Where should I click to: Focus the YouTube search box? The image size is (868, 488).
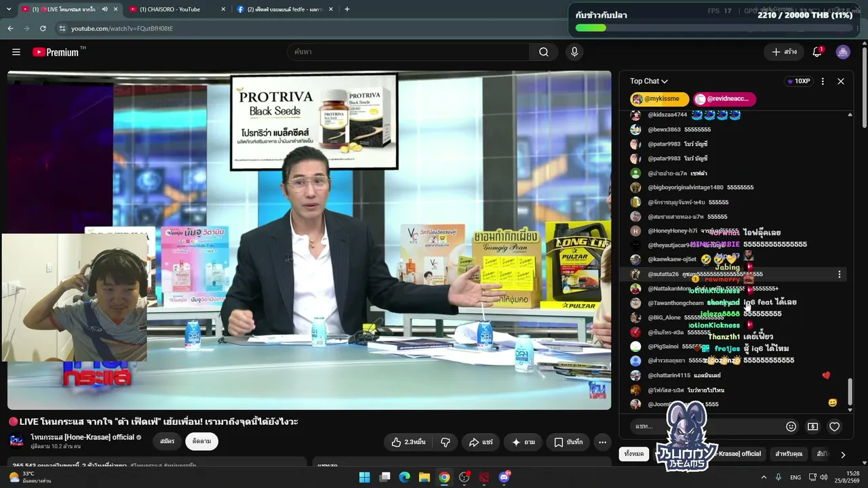tap(408, 52)
